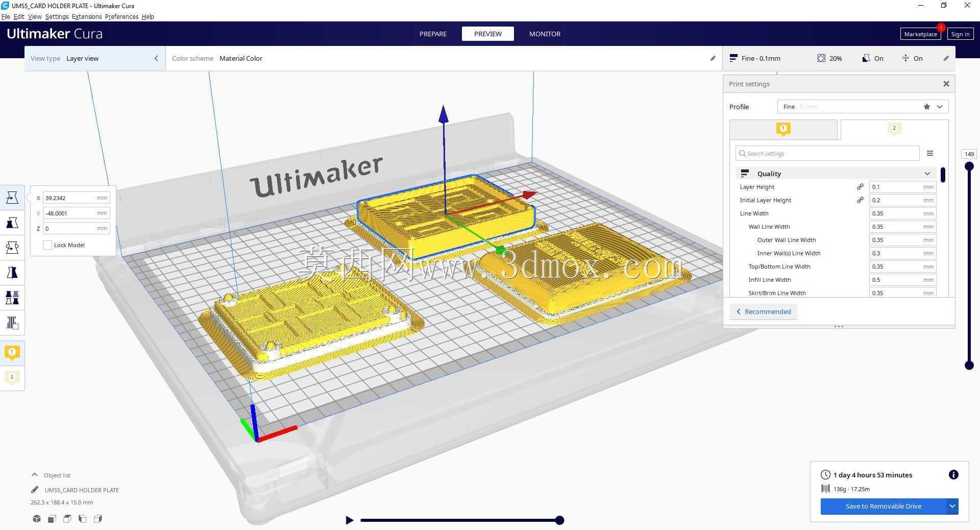Viewport: 980px width, 530px height.
Task: Click the print settings scrollbar
Action: [943, 175]
